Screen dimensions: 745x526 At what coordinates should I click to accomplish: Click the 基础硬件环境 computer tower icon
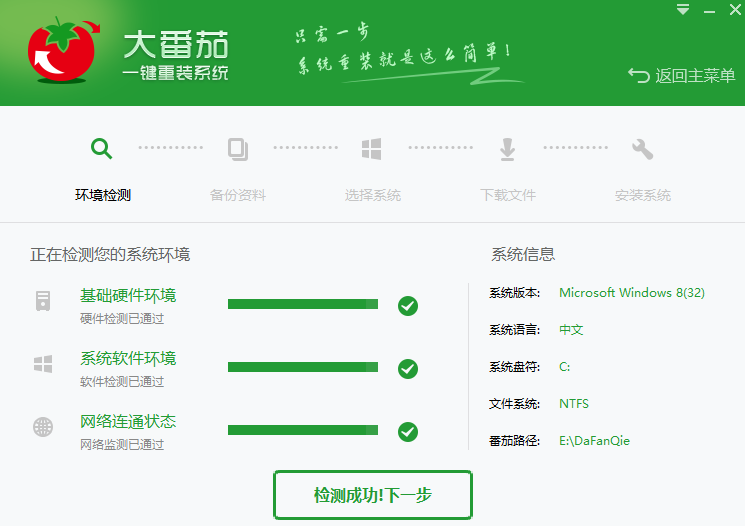click(43, 301)
